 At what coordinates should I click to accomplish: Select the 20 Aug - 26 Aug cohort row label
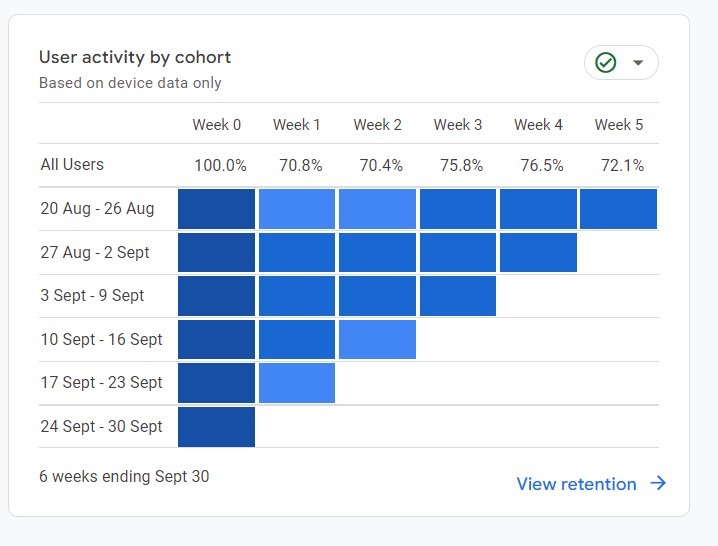point(98,209)
